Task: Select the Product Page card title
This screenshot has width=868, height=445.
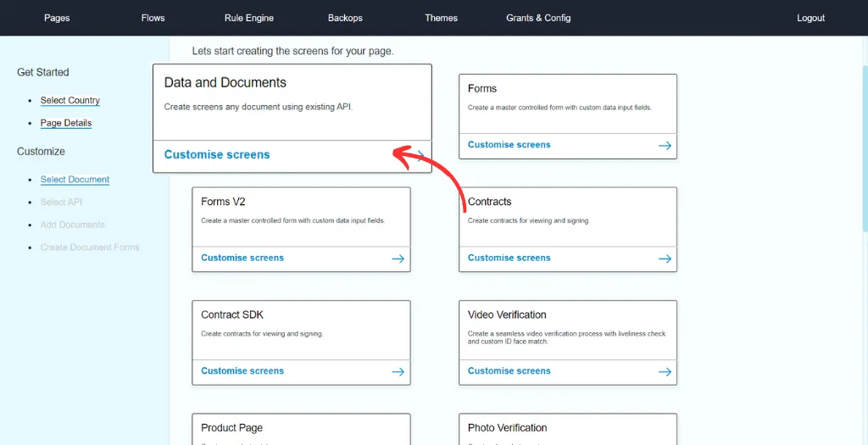Action: tap(232, 428)
